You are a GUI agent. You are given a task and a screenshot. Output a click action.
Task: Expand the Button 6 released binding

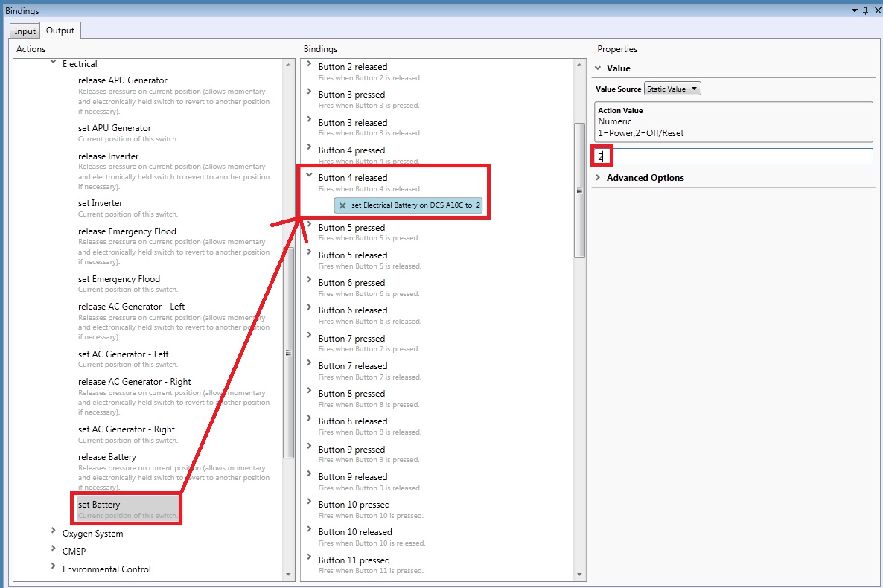[309, 307]
